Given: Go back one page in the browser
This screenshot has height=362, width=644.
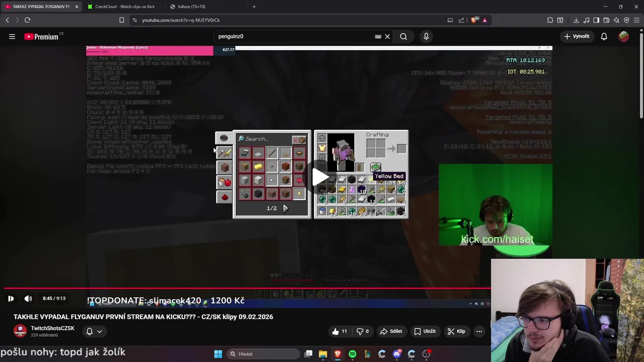Looking at the screenshot, I should 7,20.
